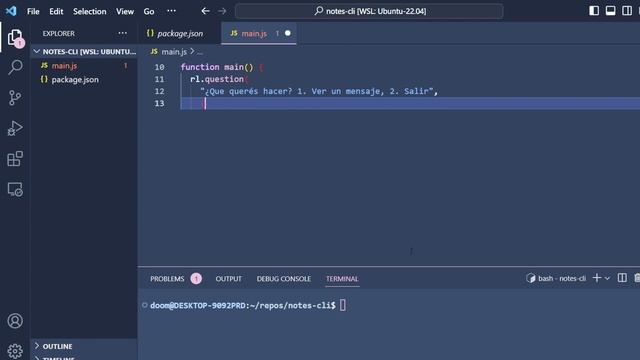
Task: Open the Go menu
Action: [x=149, y=11]
